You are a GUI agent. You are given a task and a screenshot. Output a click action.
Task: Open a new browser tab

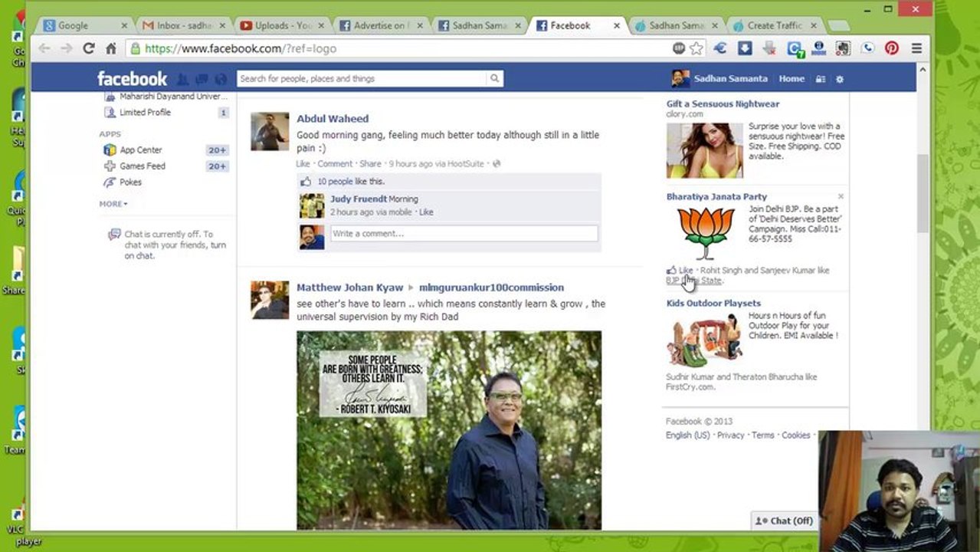pos(839,26)
